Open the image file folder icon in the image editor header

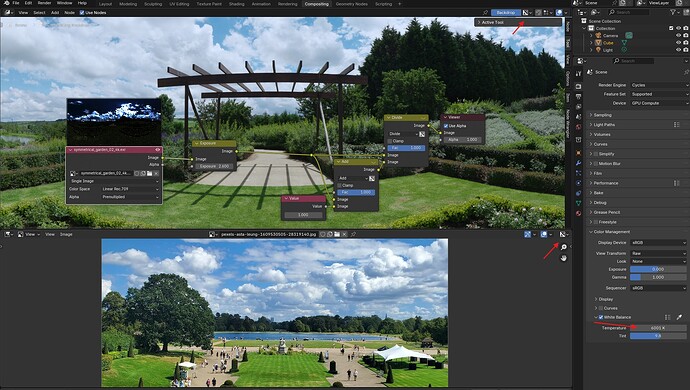click(337, 234)
